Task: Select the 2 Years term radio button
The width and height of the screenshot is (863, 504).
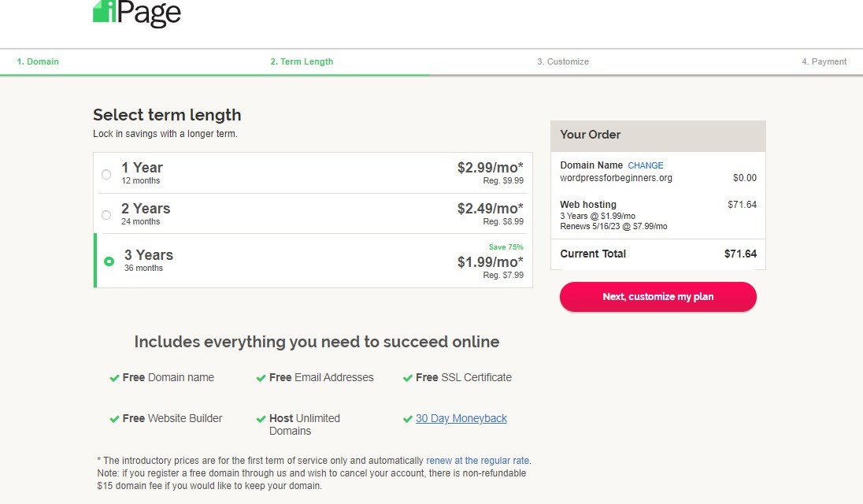Action: pos(106,214)
